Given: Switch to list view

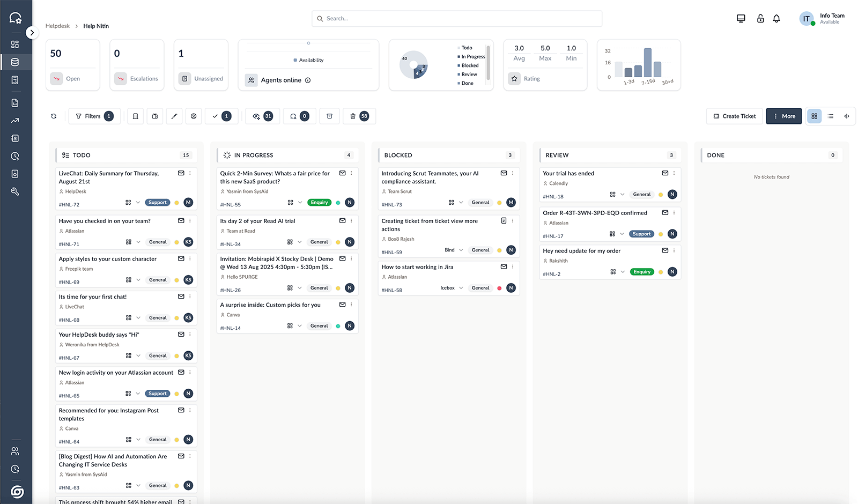Looking at the screenshot, I should click(x=831, y=116).
